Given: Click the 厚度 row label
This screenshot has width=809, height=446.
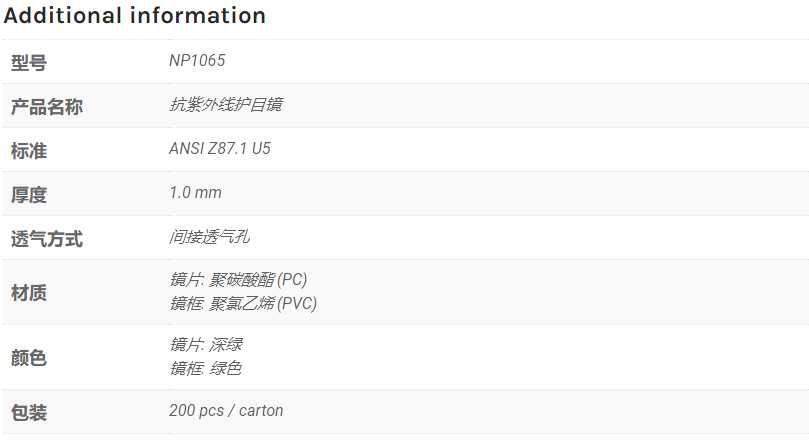Looking at the screenshot, I should [x=29, y=195].
